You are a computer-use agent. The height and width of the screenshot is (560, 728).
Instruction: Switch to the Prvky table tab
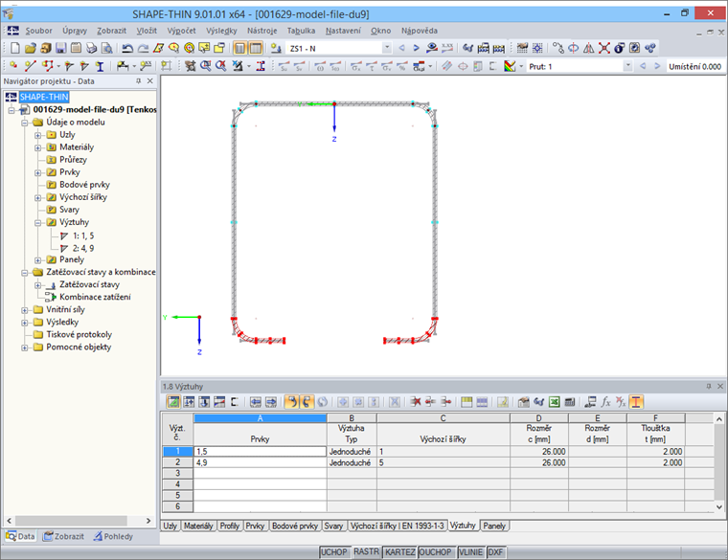(255, 526)
